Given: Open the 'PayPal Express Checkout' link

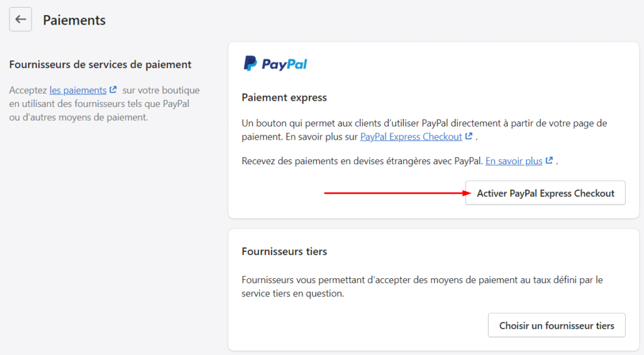Looking at the screenshot, I should (411, 137).
